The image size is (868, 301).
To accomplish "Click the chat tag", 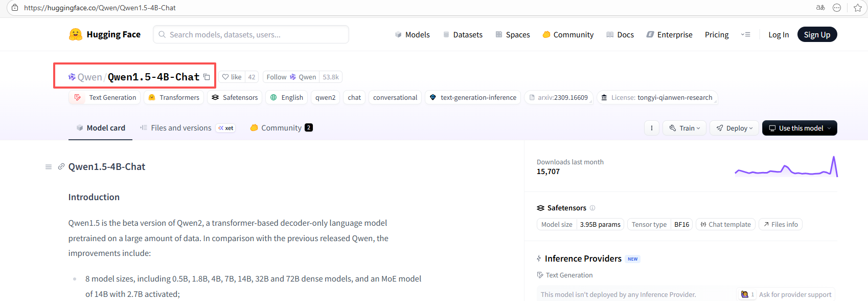I will (x=354, y=98).
